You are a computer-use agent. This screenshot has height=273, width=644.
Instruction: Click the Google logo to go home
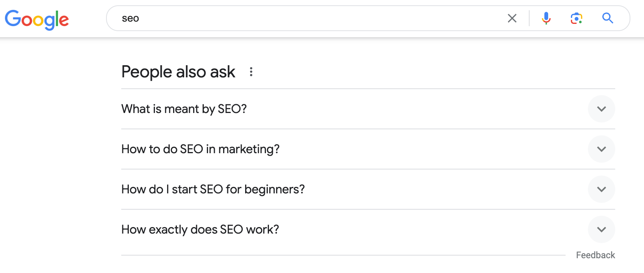(x=36, y=19)
